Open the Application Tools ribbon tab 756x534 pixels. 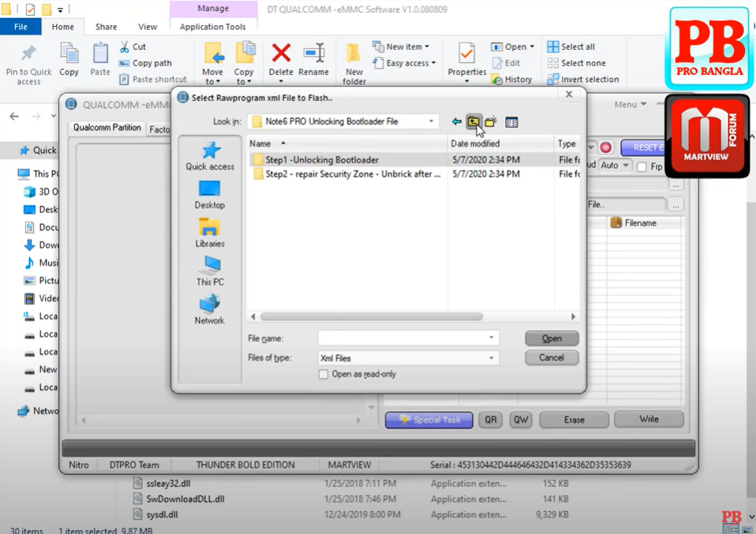point(212,27)
